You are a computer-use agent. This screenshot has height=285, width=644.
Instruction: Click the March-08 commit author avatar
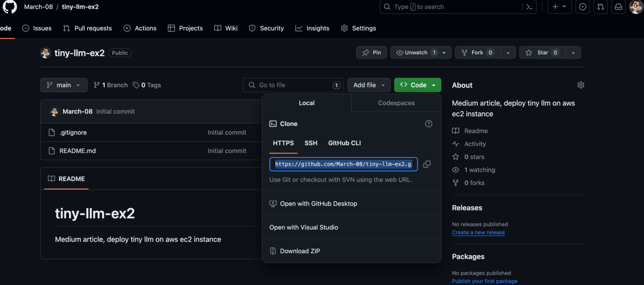click(54, 111)
